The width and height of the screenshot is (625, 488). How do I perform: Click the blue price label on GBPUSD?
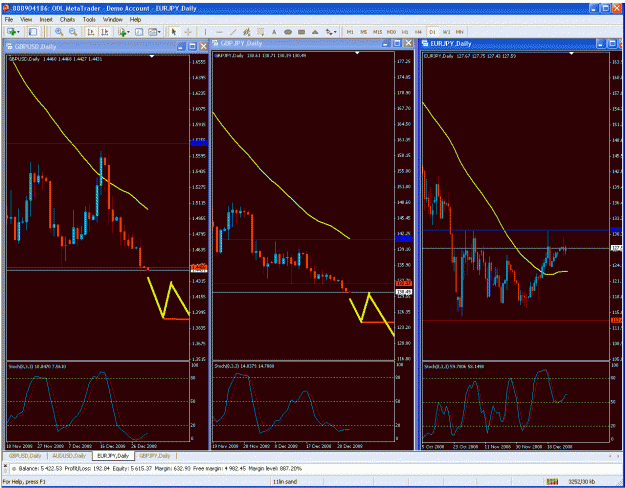[199, 143]
